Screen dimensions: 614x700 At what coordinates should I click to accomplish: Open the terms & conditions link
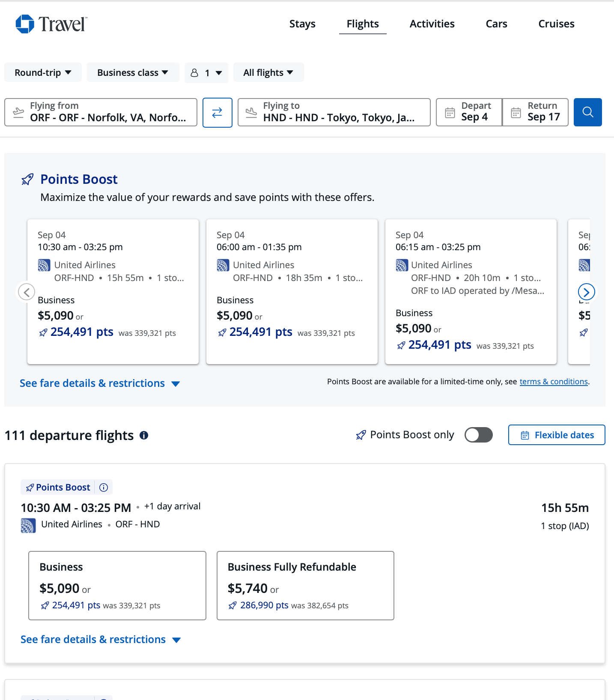coord(553,382)
